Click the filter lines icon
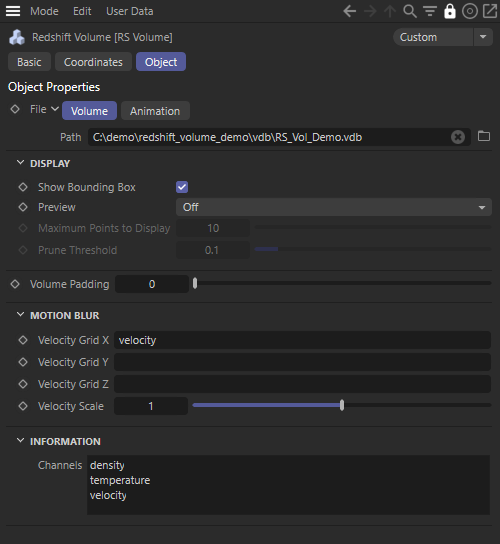 tap(430, 11)
